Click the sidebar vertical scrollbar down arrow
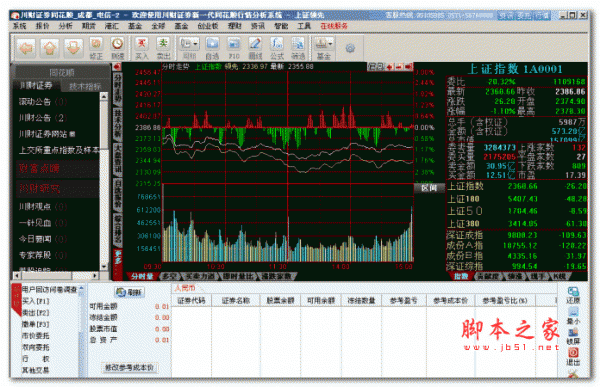This screenshot has width=600, height=387. tap(104, 266)
